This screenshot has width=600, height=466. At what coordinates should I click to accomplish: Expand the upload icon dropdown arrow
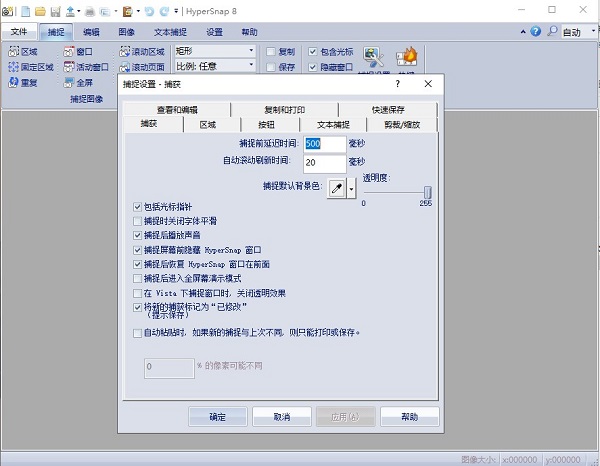[78, 11]
